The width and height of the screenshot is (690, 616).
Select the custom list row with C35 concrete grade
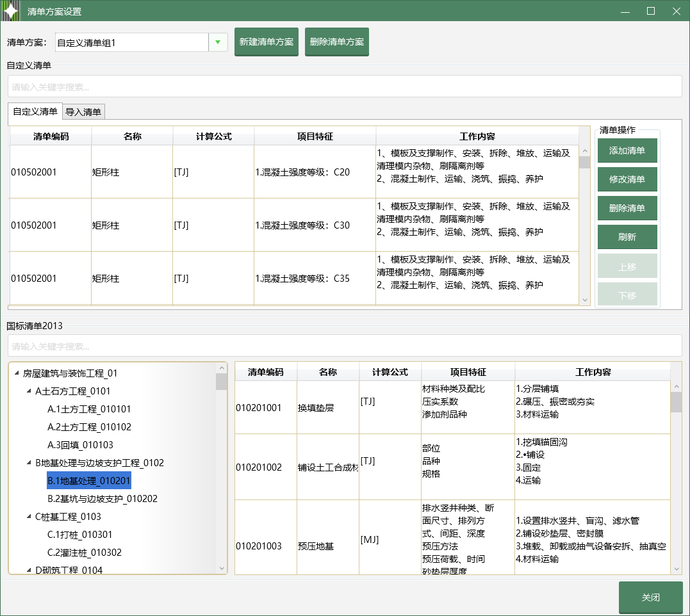(294, 279)
